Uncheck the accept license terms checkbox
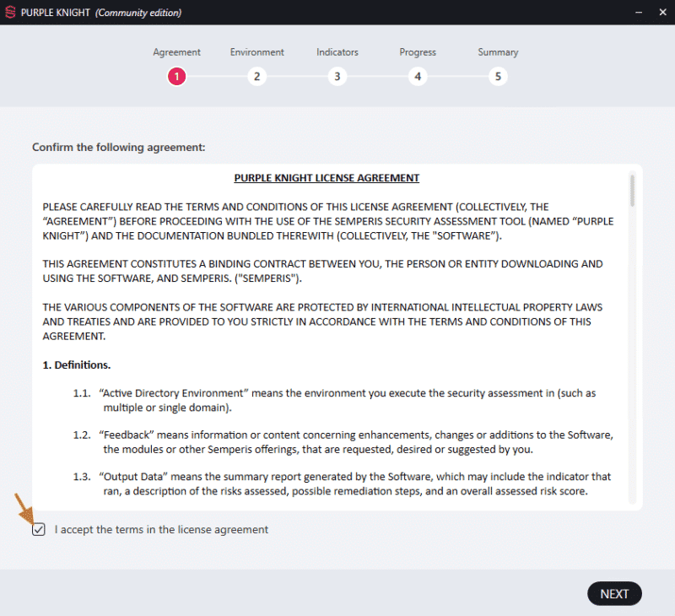 pyautogui.click(x=38, y=529)
